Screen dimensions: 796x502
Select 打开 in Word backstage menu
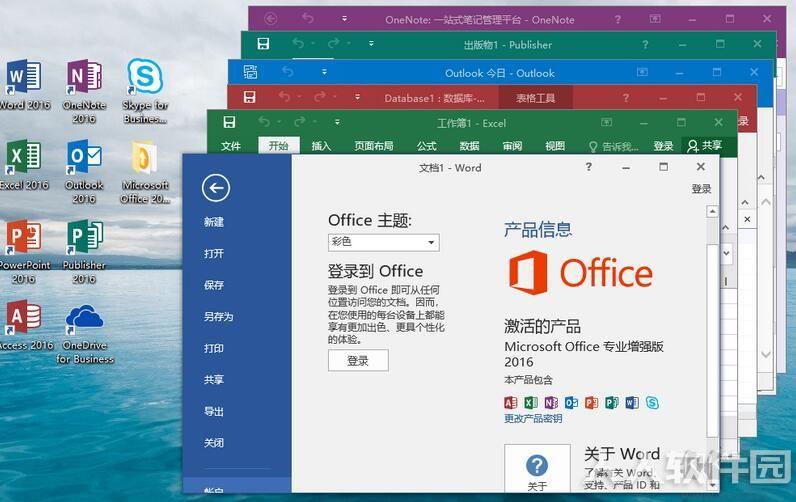pos(214,253)
